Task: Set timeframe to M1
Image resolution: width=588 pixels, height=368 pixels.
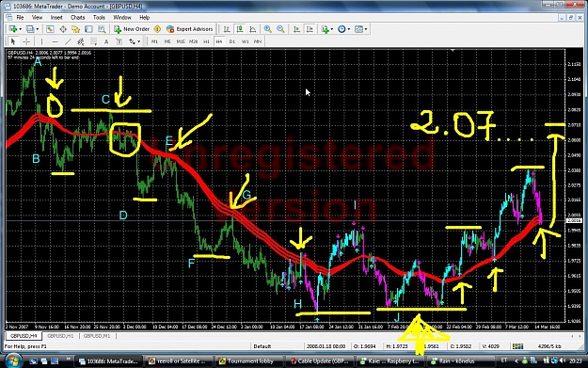Action: pyautogui.click(x=154, y=41)
